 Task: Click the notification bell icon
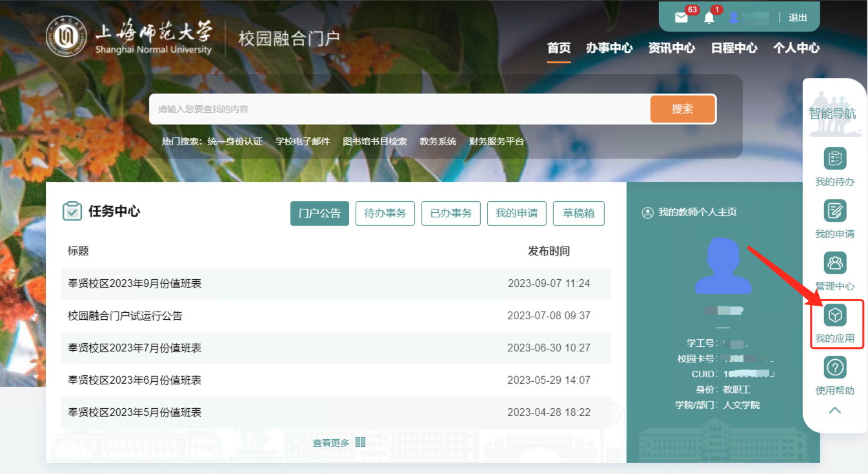709,18
